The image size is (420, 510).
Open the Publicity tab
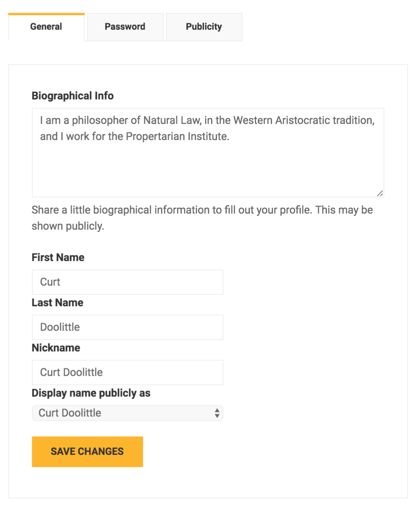click(204, 27)
